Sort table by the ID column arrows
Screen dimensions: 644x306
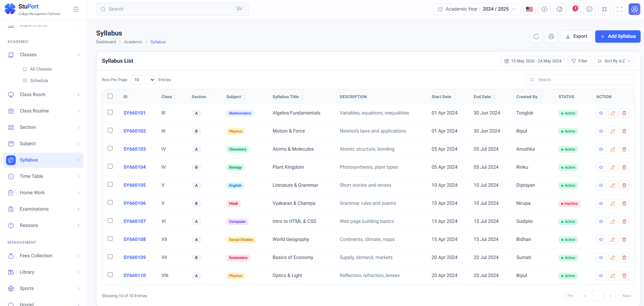(131, 97)
